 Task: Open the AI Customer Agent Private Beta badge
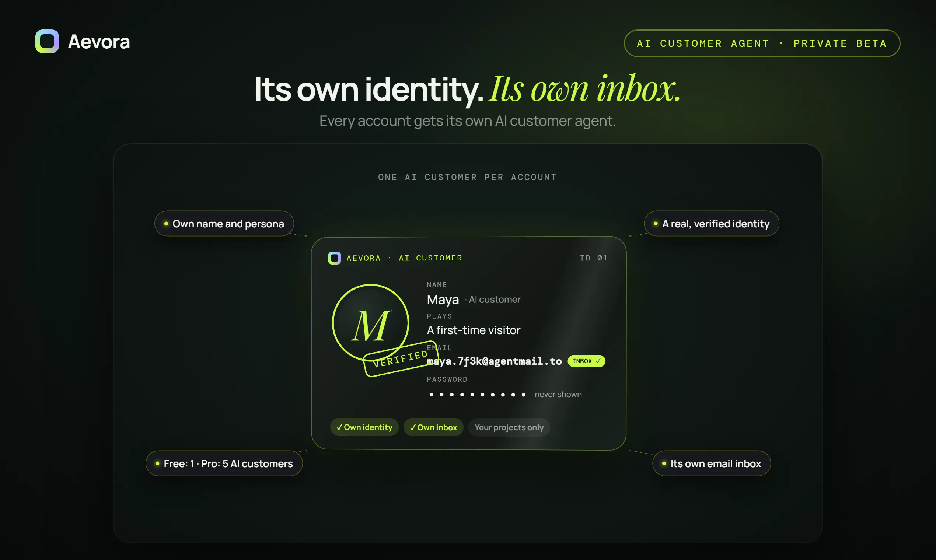tap(762, 43)
